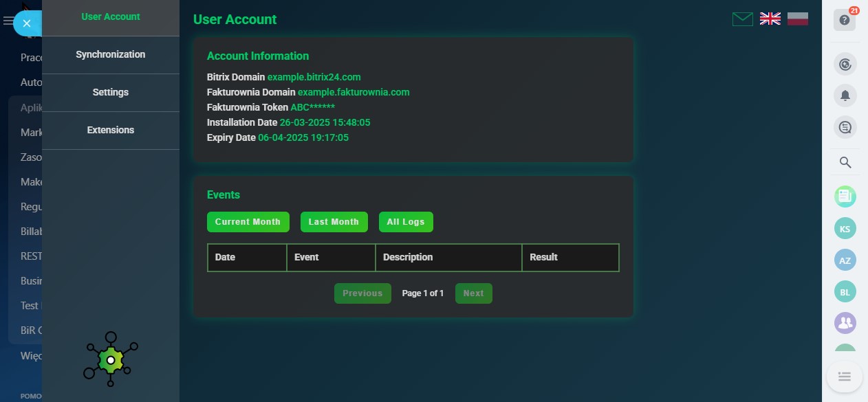This screenshot has height=402, width=868.
Task: Open the notifications bell icon
Action: pyautogui.click(x=845, y=96)
